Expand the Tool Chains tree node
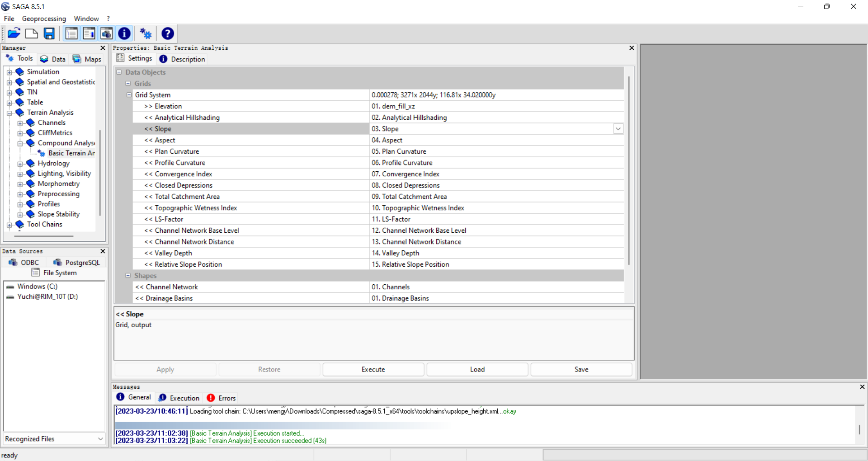The width and height of the screenshot is (868, 461). click(x=9, y=225)
